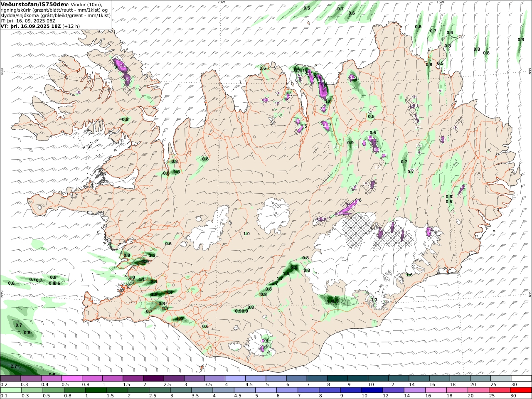Click the '12' label of the lower legend row

click(x=386, y=396)
